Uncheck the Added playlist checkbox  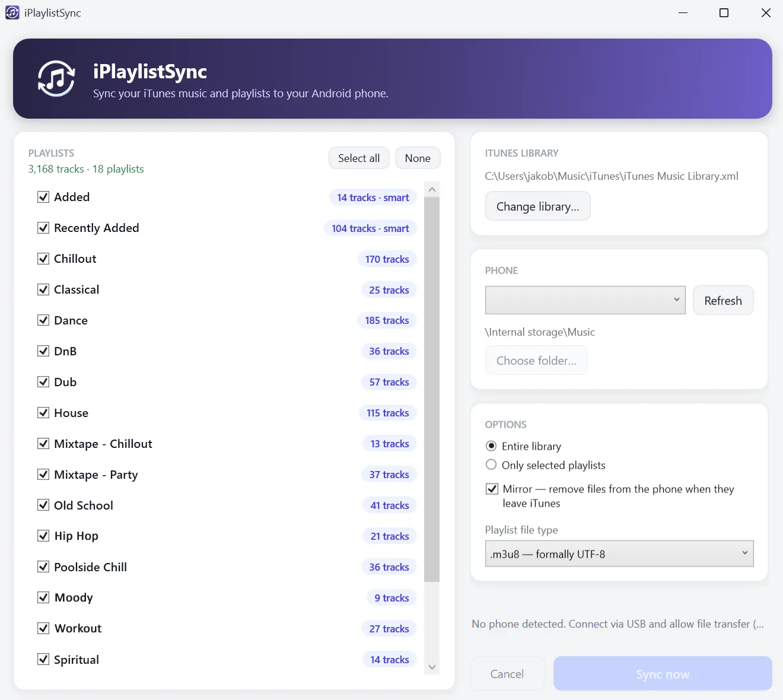(43, 197)
